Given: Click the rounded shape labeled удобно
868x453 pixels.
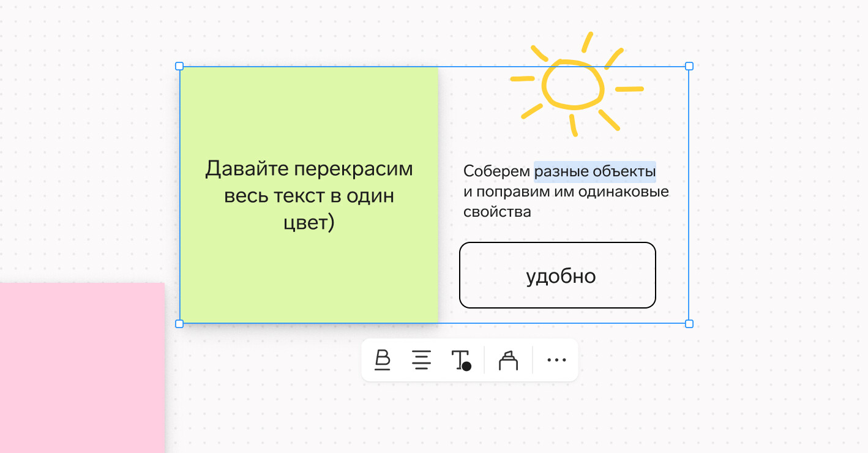Looking at the screenshot, I should [557, 275].
